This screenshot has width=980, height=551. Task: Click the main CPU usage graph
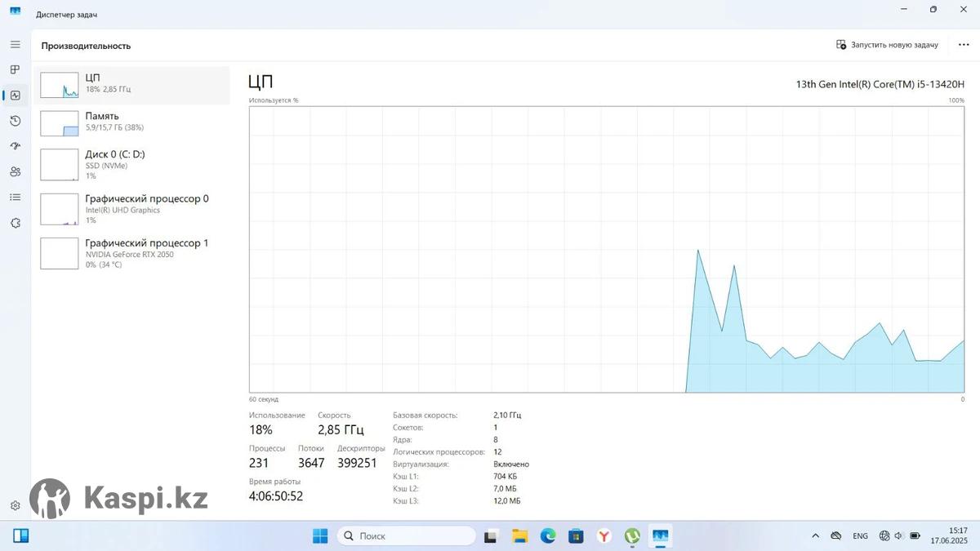(607, 249)
